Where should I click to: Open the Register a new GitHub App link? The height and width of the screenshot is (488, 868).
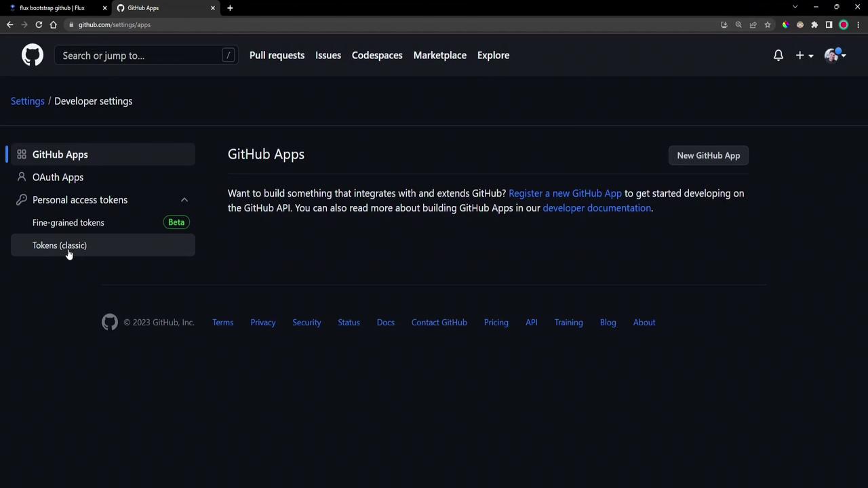coord(565,194)
